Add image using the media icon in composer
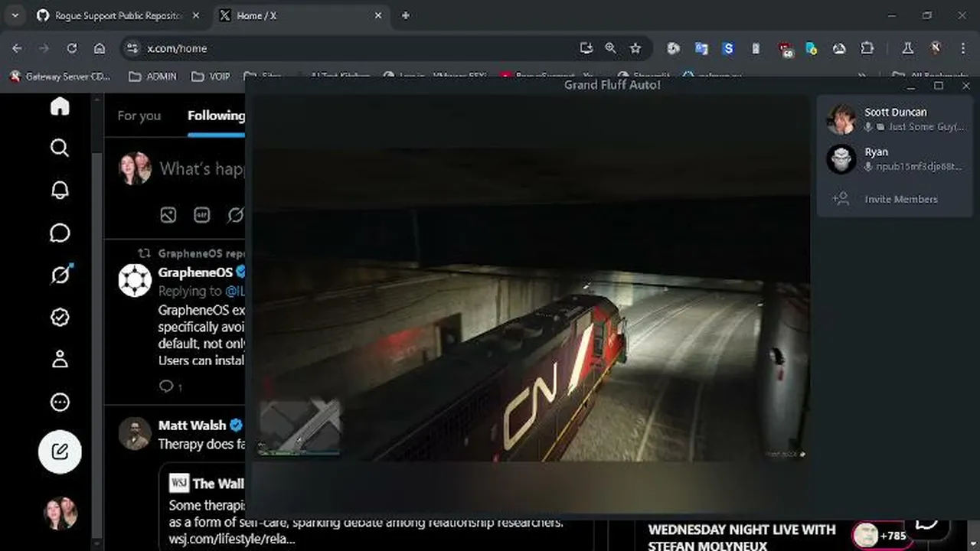Image resolution: width=980 pixels, height=551 pixels. point(168,215)
